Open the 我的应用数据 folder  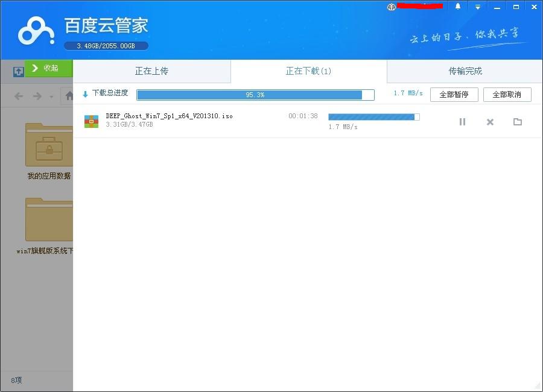(x=49, y=151)
